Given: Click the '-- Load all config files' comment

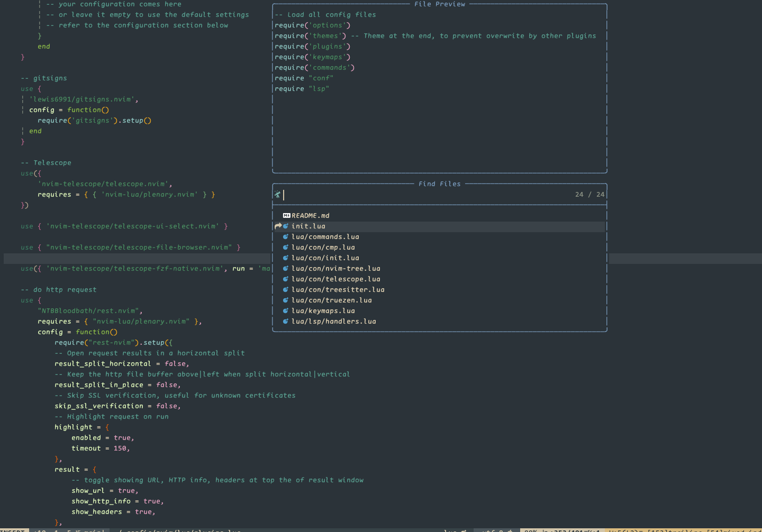Looking at the screenshot, I should point(325,15).
